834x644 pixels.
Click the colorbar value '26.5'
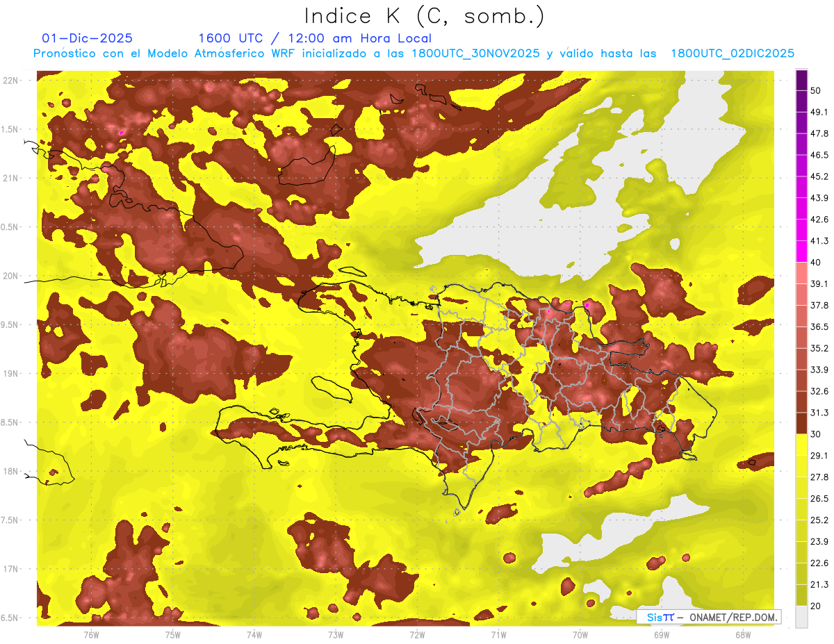(819, 499)
